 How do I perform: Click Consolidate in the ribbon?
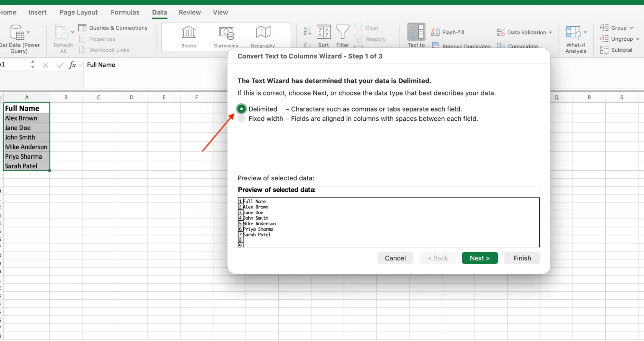pos(517,46)
